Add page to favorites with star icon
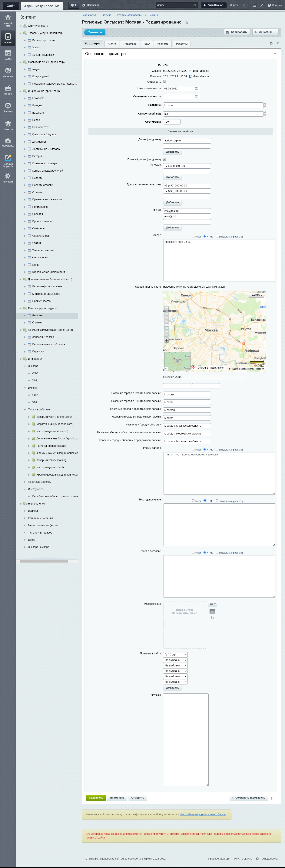 point(187,23)
